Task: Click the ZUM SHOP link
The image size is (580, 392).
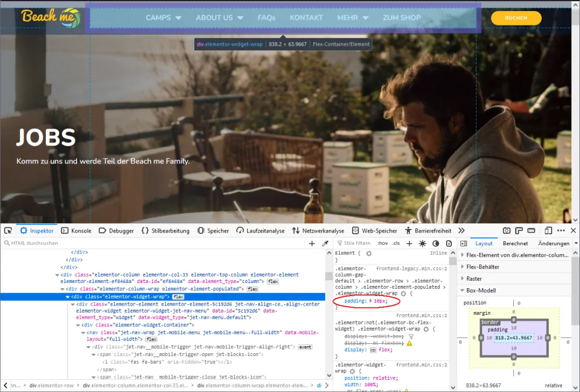Action: click(402, 17)
